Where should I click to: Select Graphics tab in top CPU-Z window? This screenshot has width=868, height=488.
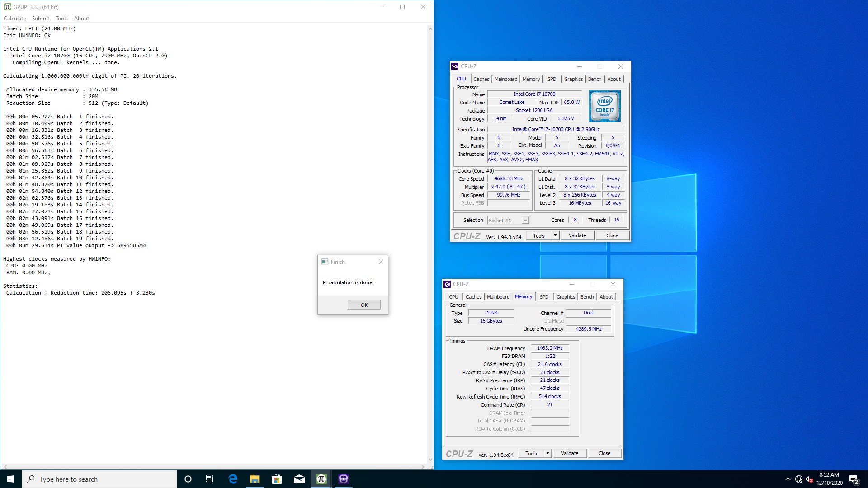tap(574, 79)
